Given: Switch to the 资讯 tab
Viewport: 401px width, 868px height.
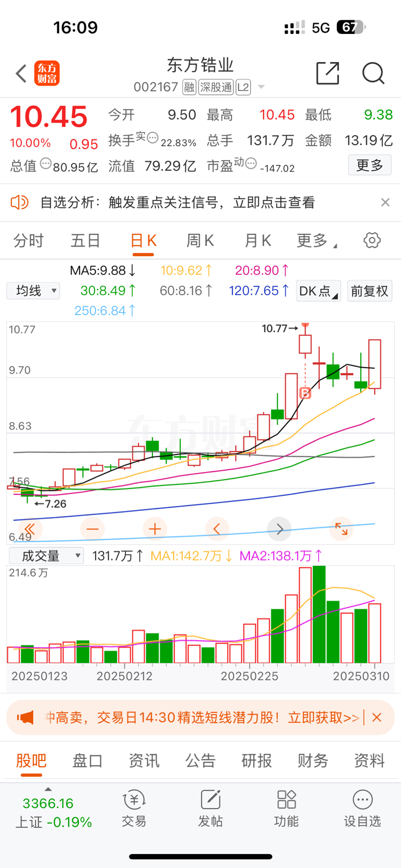Looking at the screenshot, I should tap(144, 760).
